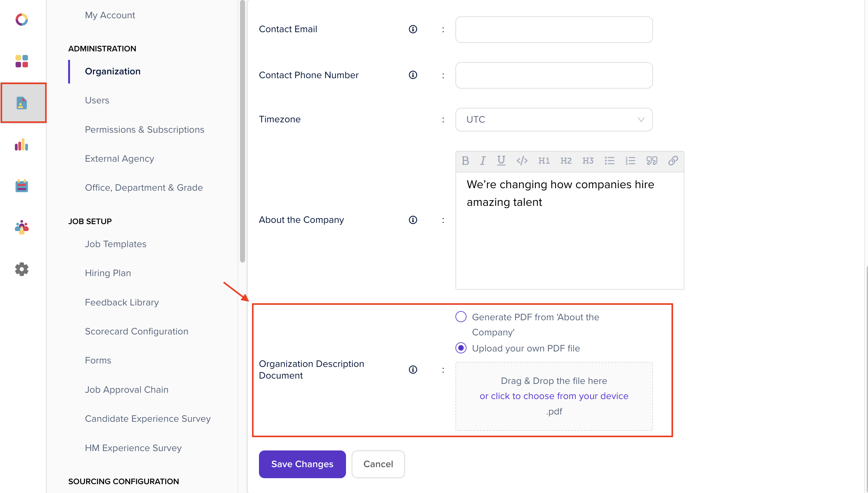The height and width of the screenshot is (493, 868).
Task: Open Scorecard Configuration
Action: coord(137,332)
